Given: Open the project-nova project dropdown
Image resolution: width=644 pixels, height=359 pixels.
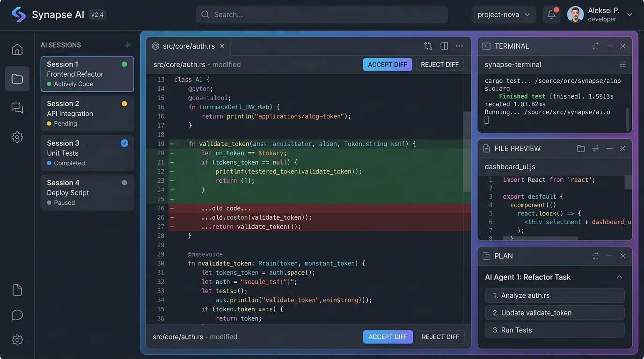Looking at the screenshot, I should 503,14.
